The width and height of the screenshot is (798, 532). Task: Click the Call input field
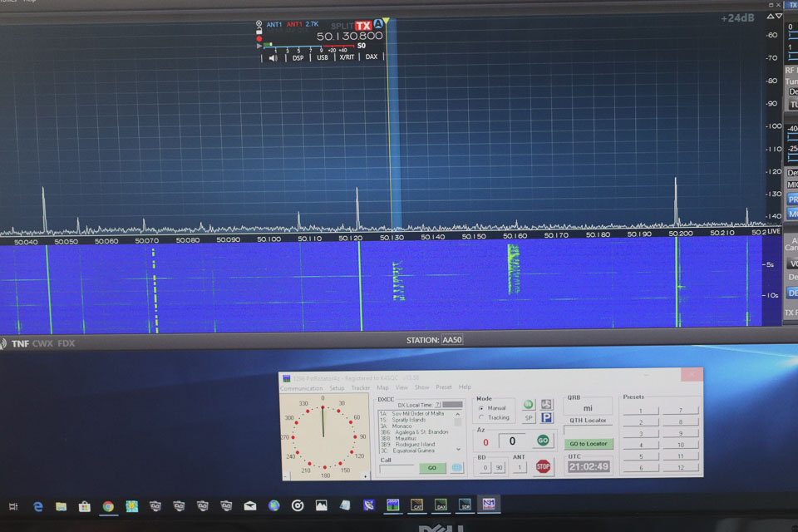click(x=397, y=469)
